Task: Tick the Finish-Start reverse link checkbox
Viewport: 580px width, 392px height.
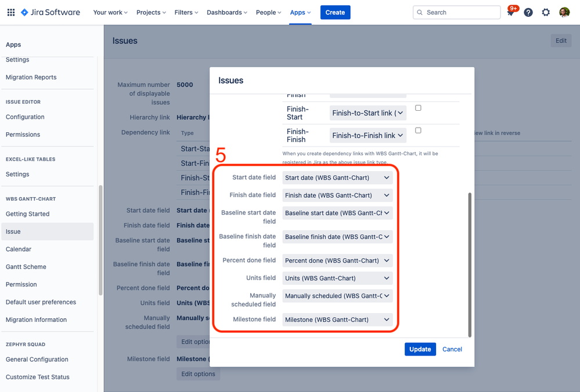Action: coord(418,108)
